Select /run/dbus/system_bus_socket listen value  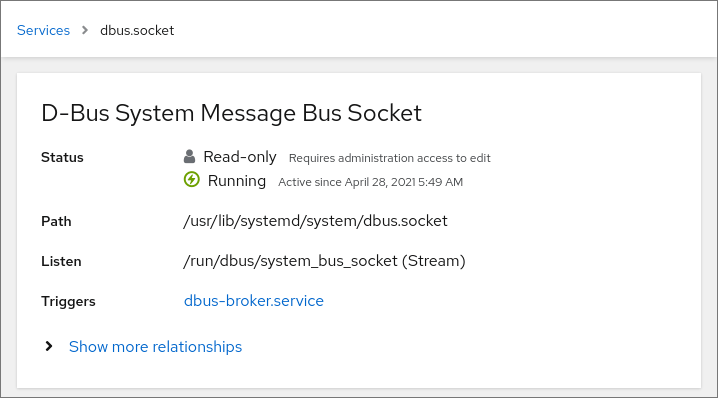coord(324,261)
